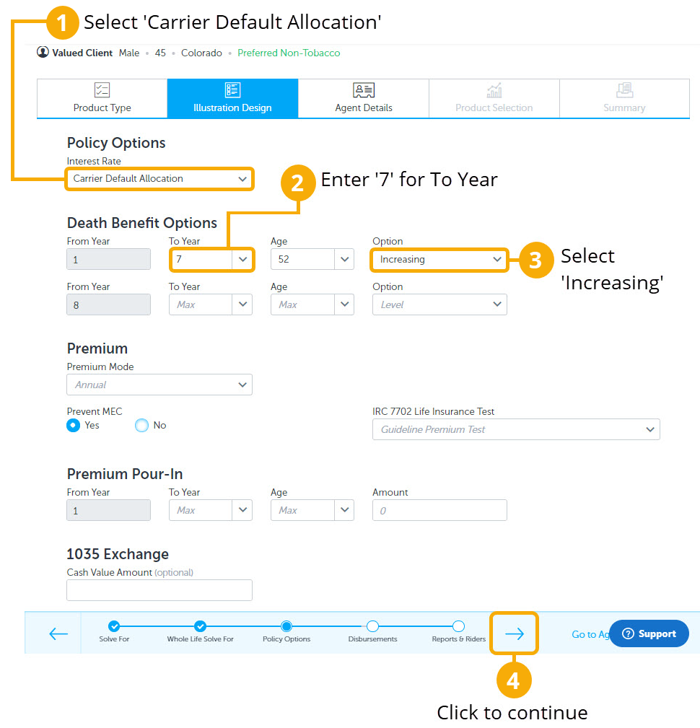Click the Product Type checklist icon
This screenshot has height=728, width=700.
[x=101, y=91]
